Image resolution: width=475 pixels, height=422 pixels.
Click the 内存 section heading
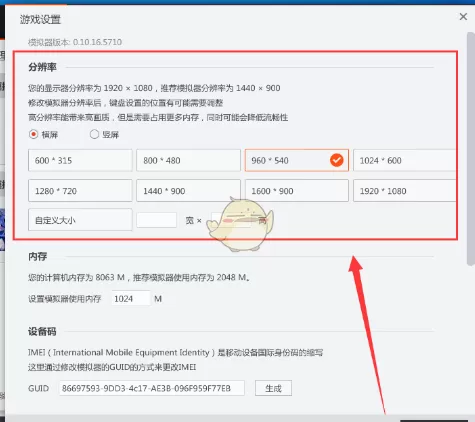pyautogui.click(x=38, y=256)
